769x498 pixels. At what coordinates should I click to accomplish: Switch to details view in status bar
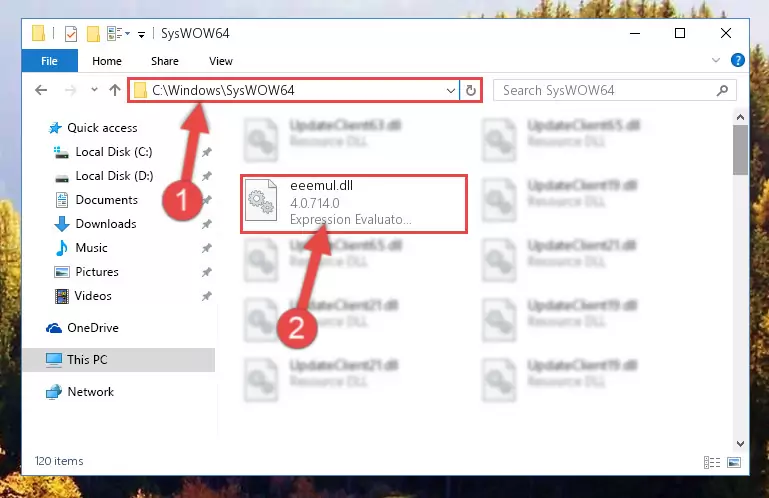click(712, 462)
